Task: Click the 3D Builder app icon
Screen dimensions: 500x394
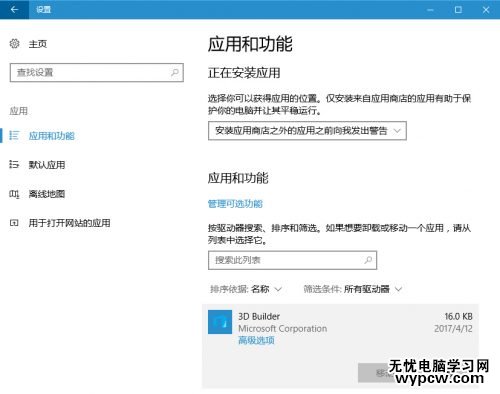Action: point(220,322)
